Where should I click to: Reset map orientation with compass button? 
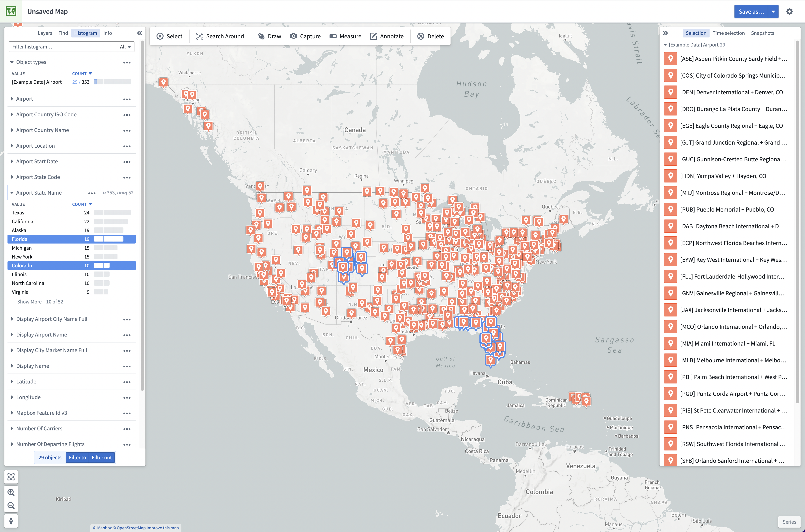pyautogui.click(x=11, y=521)
